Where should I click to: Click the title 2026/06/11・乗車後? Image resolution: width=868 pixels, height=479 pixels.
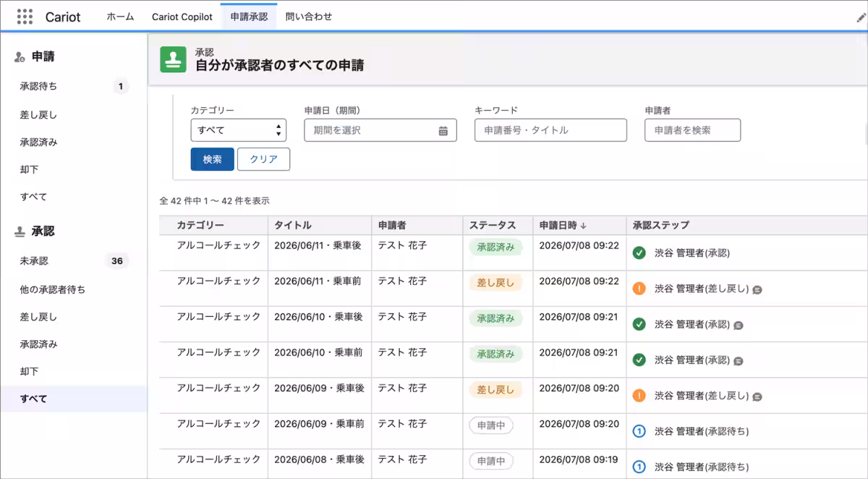pos(318,245)
